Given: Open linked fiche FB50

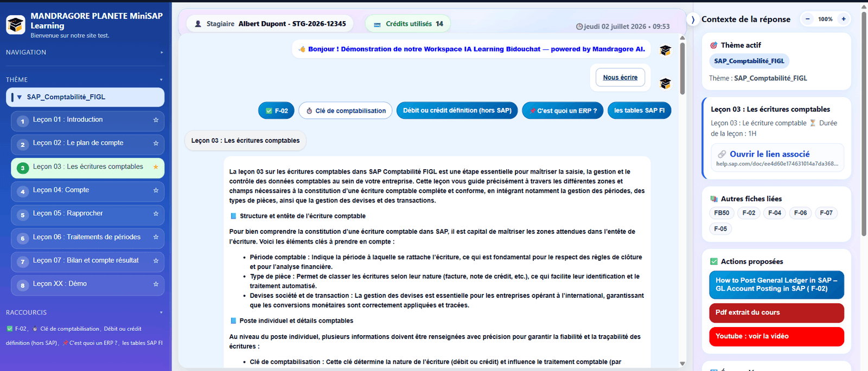Looking at the screenshot, I should point(722,213).
